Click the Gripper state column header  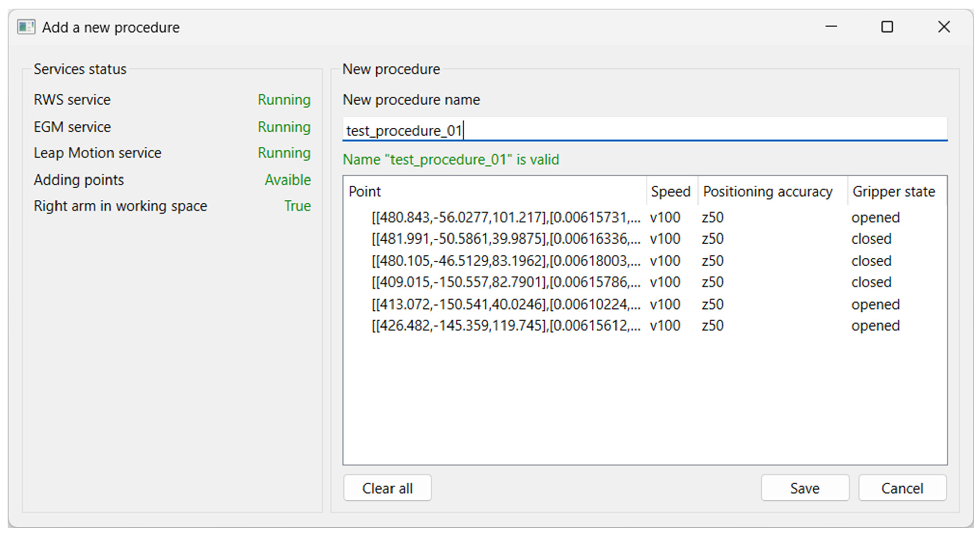tap(893, 191)
